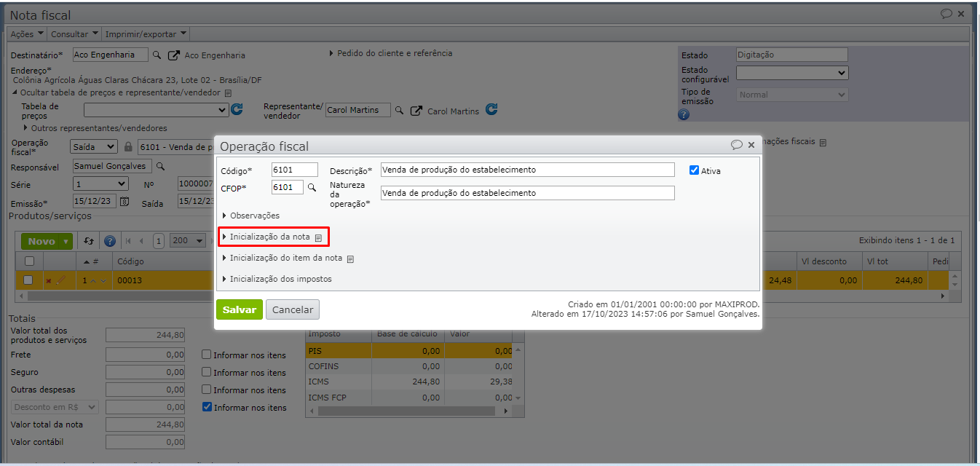Go to previous page of products grid

[x=142, y=241]
